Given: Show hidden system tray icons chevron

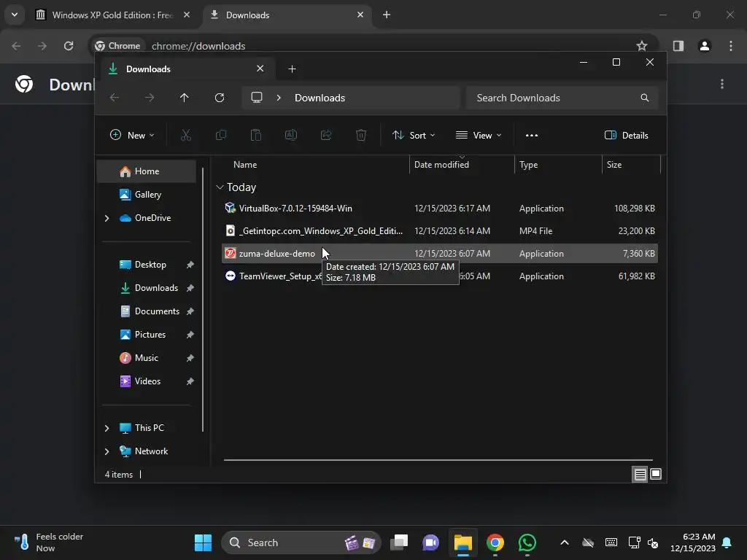Looking at the screenshot, I should [x=565, y=542].
